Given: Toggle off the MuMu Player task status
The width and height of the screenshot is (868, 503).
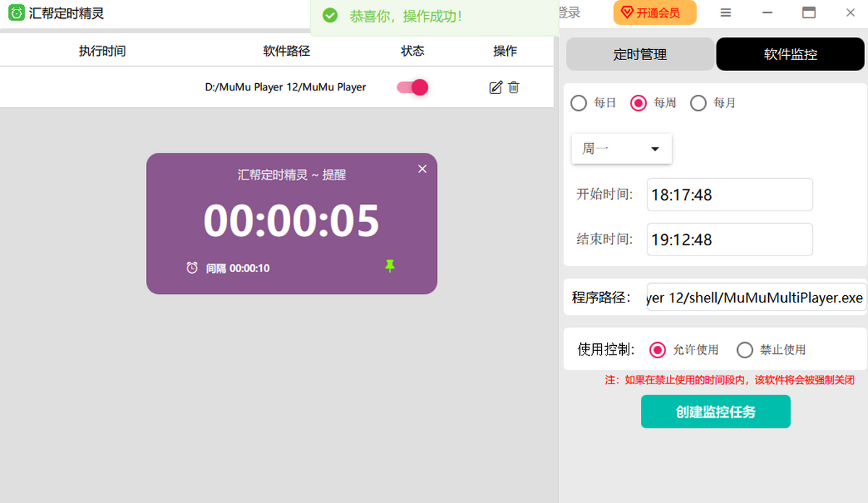Looking at the screenshot, I should point(412,88).
